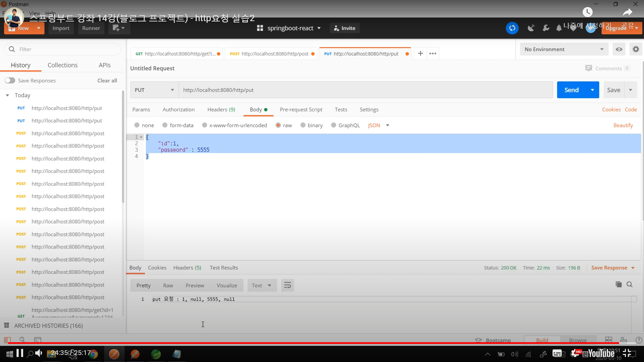
Task: Open the response Text format dropdown
Action: 262,285
